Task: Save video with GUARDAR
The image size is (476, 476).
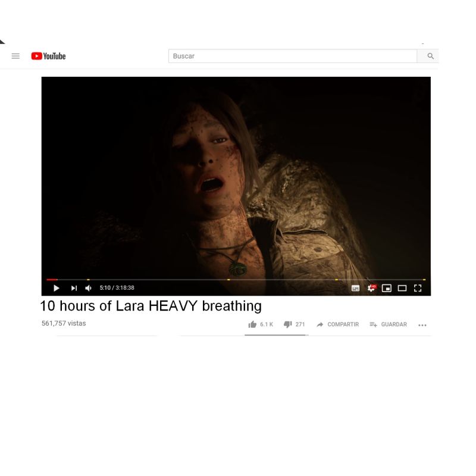Action: click(x=389, y=324)
